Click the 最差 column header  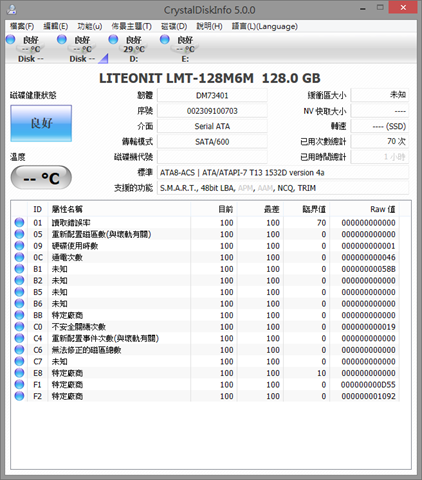(260, 209)
